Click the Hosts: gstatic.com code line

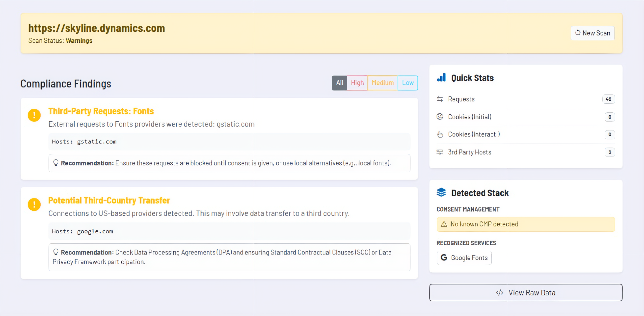(229, 142)
